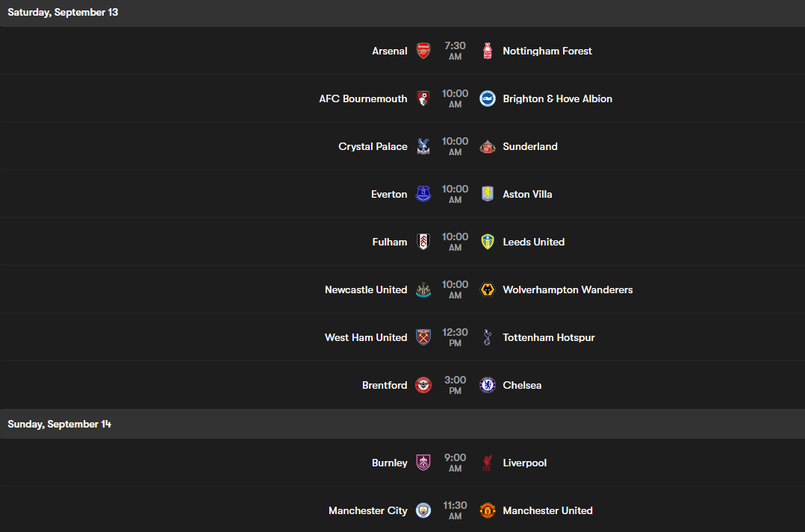Click the Tottenham Hotspur cockerel crest
Screen dimensions: 805x532
click(x=487, y=337)
